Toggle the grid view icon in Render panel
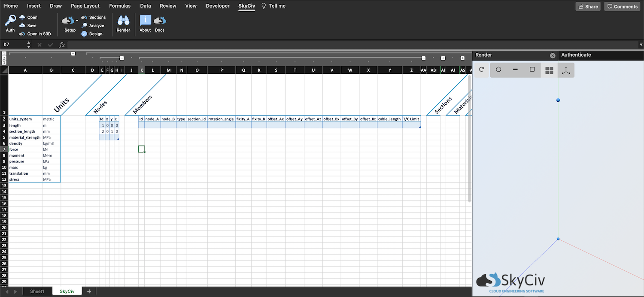The height and width of the screenshot is (297, 644). 549,70
